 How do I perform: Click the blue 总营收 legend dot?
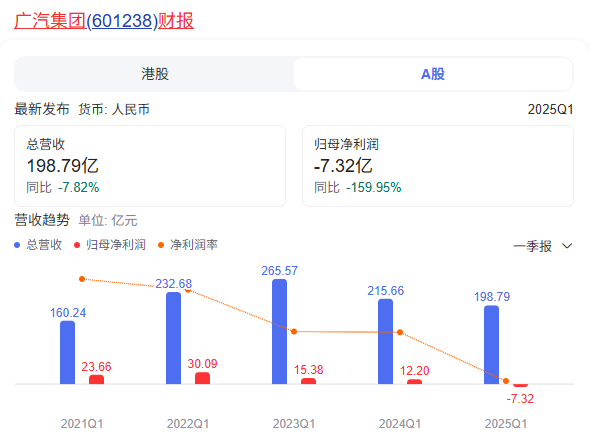[x=17, y=245]
